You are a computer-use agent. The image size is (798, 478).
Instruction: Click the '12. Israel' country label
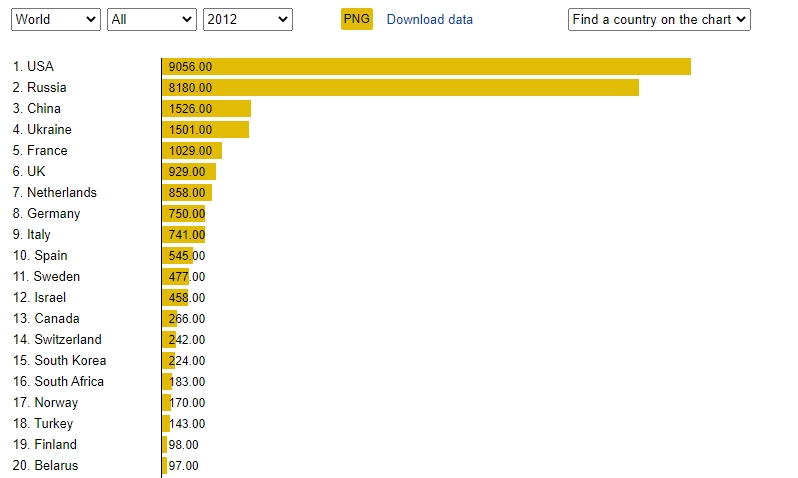(x=39, y=297)
